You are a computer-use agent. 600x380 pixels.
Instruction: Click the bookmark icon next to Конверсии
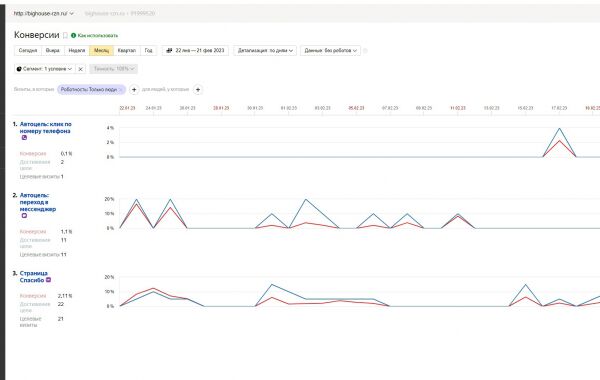tap(65, 35)
